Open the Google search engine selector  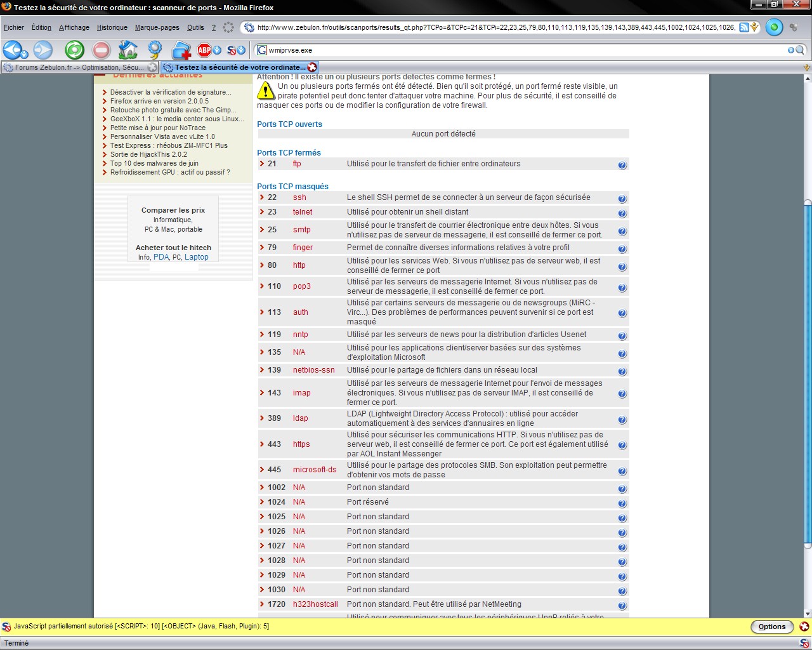[261, 50]
